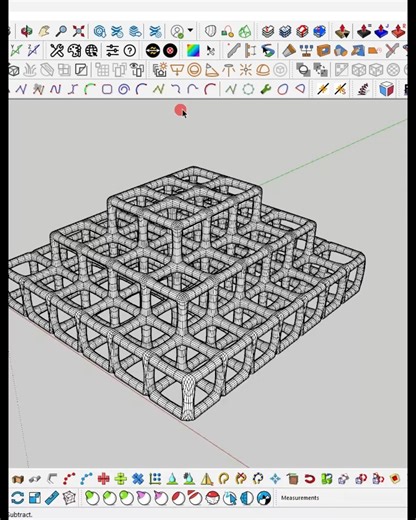Click the black circle icon with red symbol
This screenshot has width=416, height=520.
coord(170,51)
